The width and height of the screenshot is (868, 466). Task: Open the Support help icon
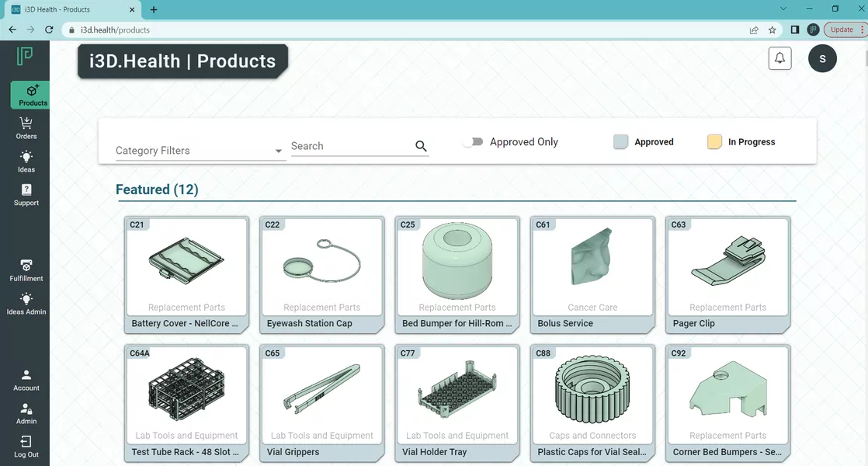point(26,190)
